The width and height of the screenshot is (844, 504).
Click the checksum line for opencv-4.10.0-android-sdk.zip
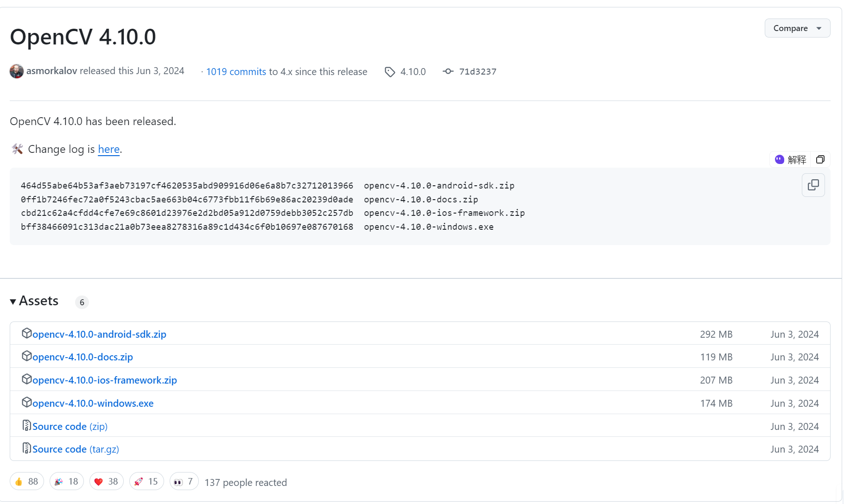pos(267,186)
